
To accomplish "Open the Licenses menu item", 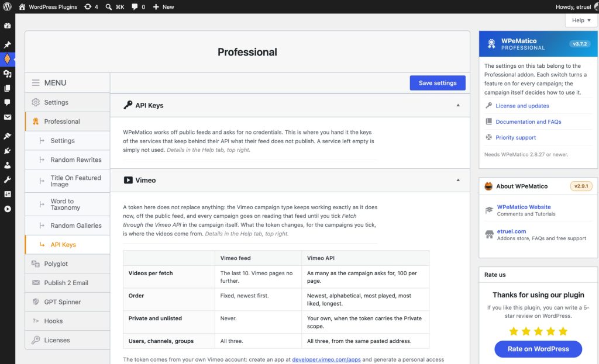I will (68, 340).
